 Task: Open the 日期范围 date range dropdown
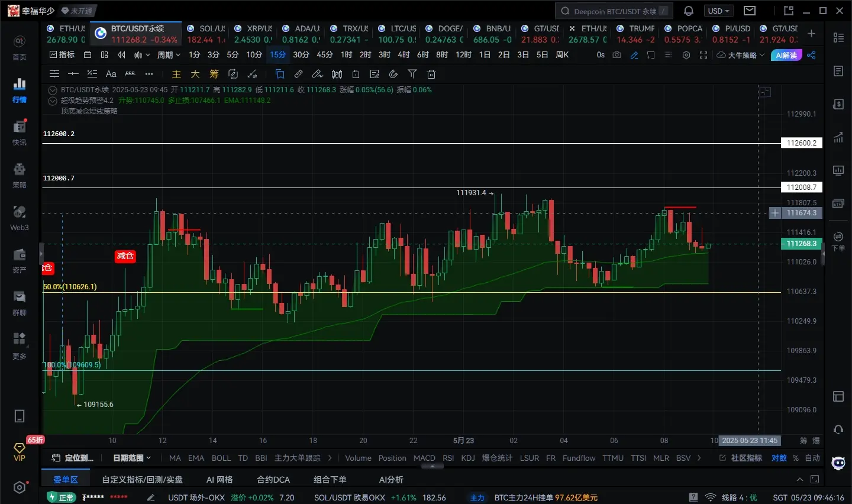[x=132, y=458]
